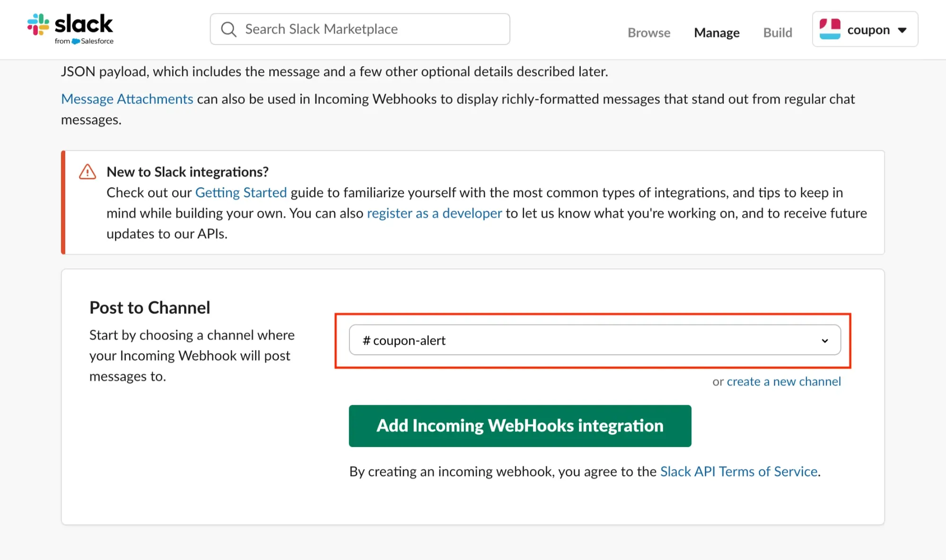Image resolution: width=946 pixels, height=560 pixels.
Task: Go to the Manage tab
Action: (717, 33)
